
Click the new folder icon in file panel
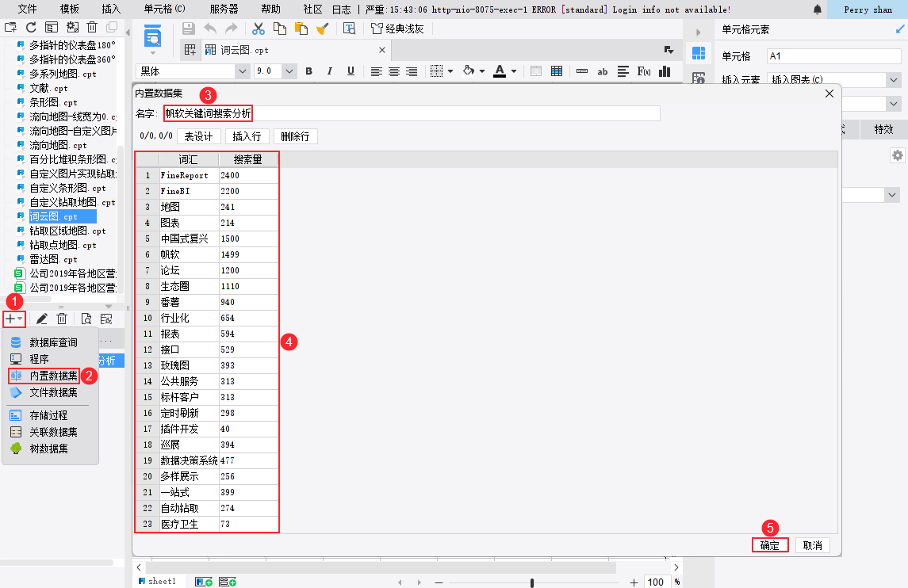10,27
